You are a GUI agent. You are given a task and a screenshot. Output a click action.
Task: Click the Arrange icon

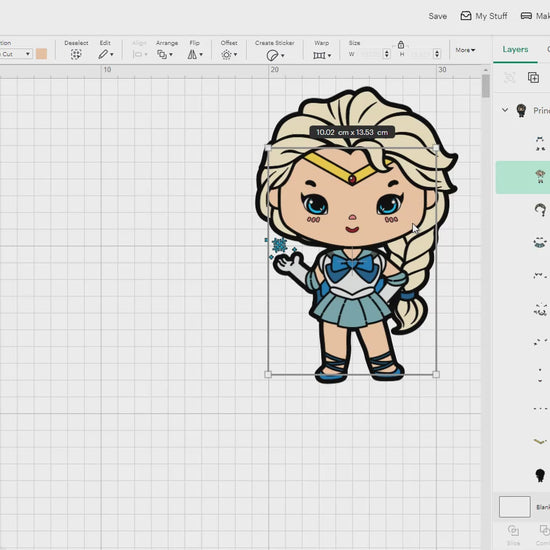coord(162,54)
